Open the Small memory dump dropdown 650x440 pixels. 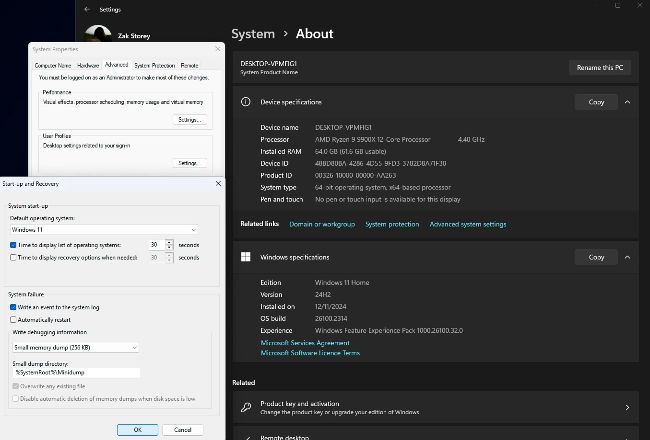pos(75,348)
